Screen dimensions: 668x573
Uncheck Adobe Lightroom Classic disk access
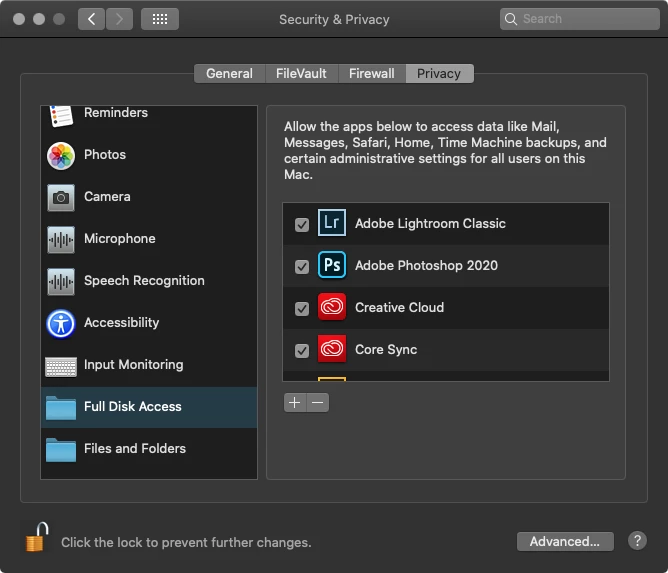click(302, 225)
